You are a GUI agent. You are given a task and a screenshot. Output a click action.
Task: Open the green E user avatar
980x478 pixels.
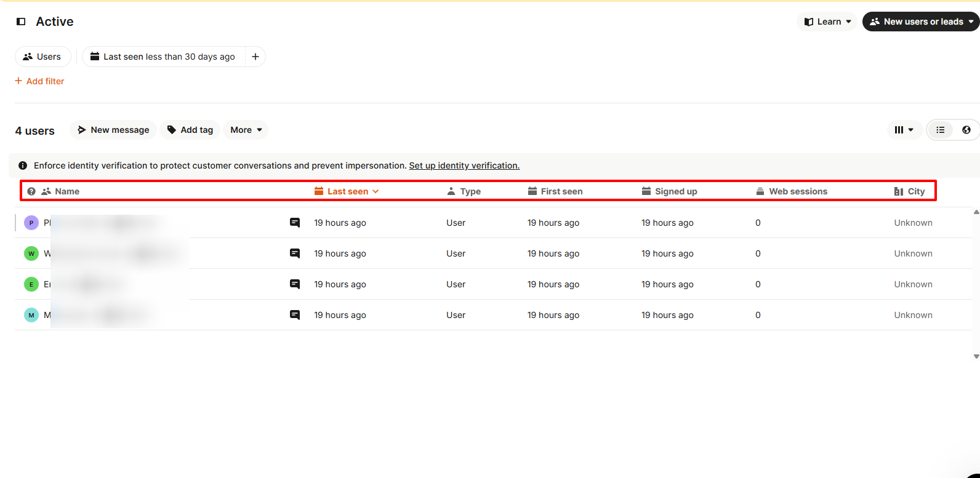[31, 284]
